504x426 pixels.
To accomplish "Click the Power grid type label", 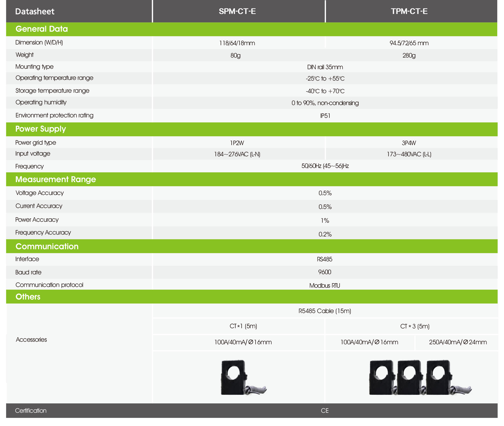I will 35,143.
